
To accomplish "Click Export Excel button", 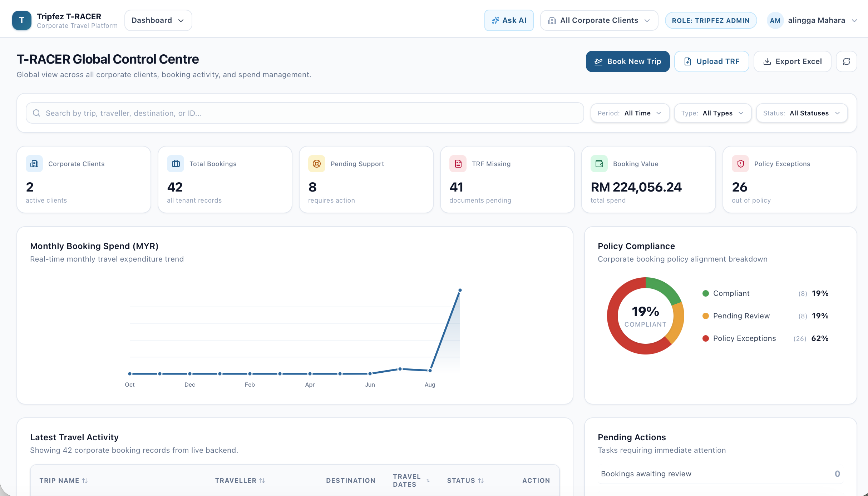I will [x=792, y=61].
